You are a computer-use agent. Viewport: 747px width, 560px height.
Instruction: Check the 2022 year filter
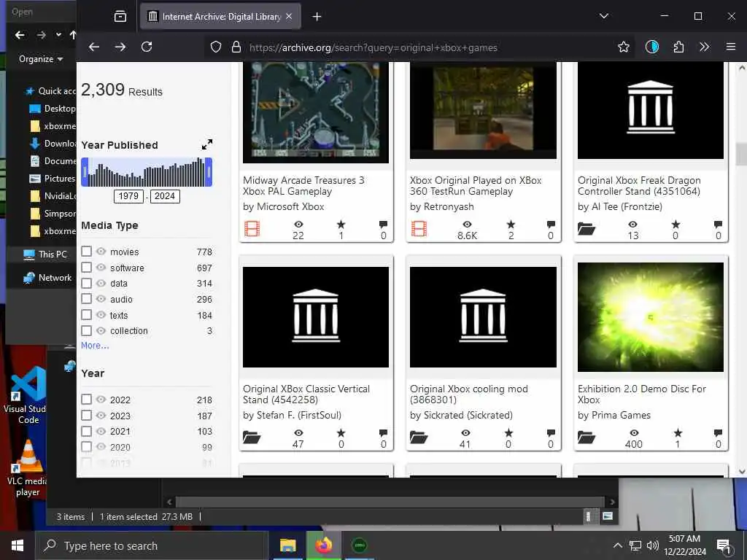coord(86,400)
